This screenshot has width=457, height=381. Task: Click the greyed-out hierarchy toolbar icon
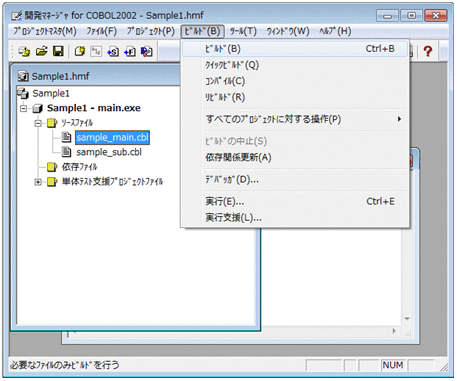coord(96,51)
